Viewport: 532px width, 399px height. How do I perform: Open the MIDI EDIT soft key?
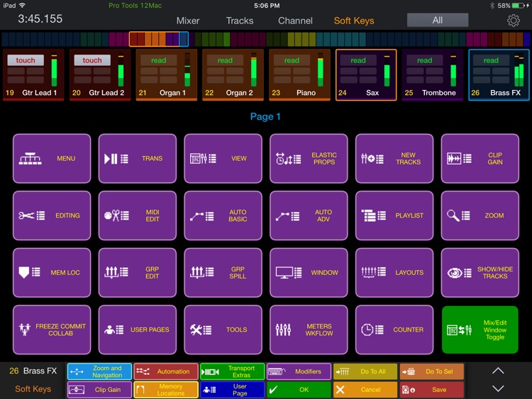(x=138, y=215)
